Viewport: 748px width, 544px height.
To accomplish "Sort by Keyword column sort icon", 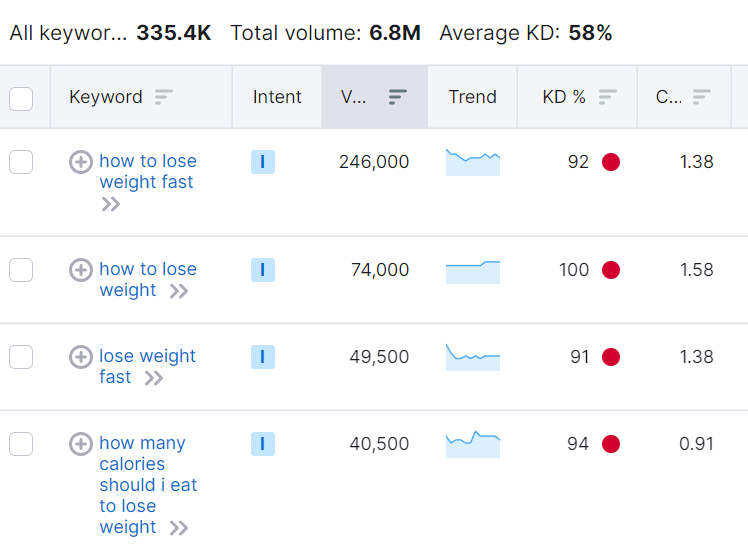I will 163,97.
